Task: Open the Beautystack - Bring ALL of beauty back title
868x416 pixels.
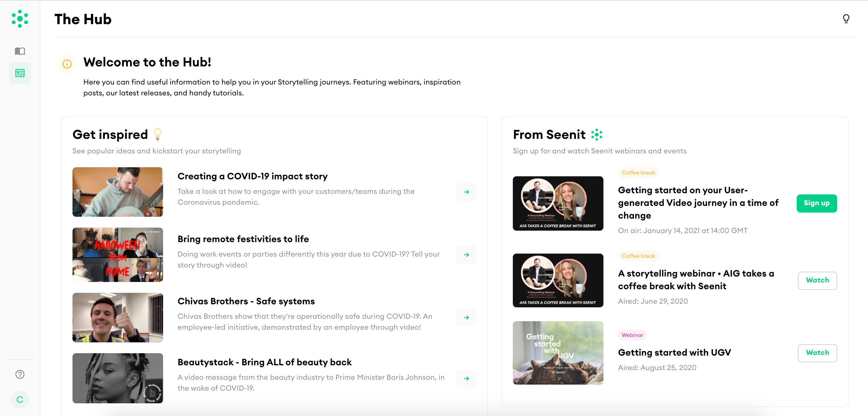Action: [x=265, y=362]
